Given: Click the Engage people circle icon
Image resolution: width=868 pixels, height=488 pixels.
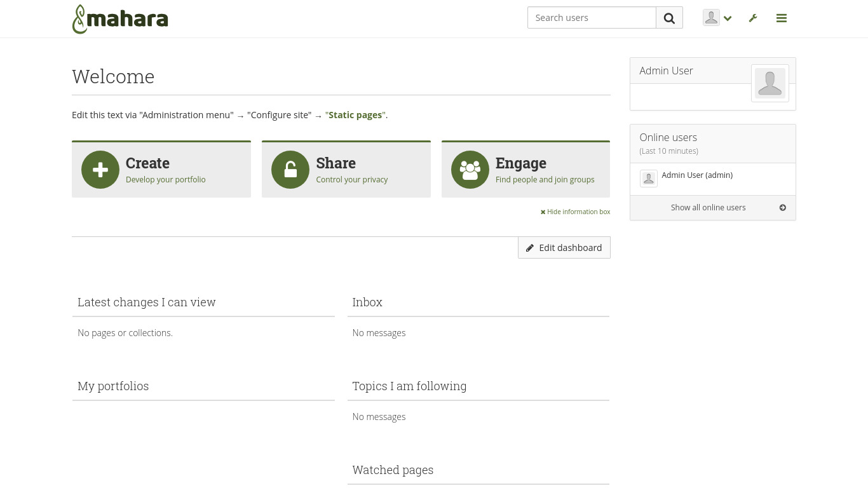Looking at the screenshot, I should pos(470,170).
